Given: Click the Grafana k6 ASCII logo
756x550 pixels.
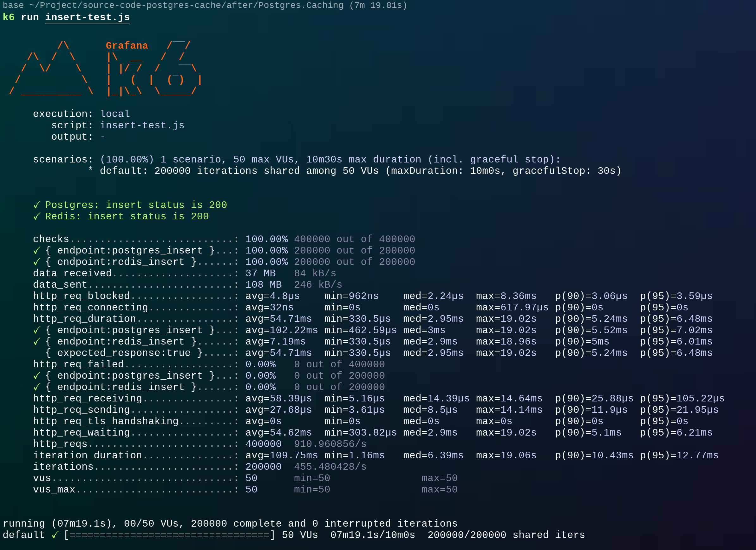Looking at the screenshot, I should 105,68.
